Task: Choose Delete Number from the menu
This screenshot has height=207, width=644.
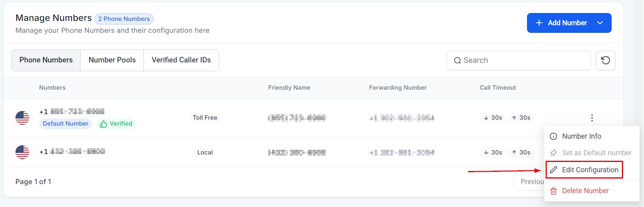Action: click(585, 191)
